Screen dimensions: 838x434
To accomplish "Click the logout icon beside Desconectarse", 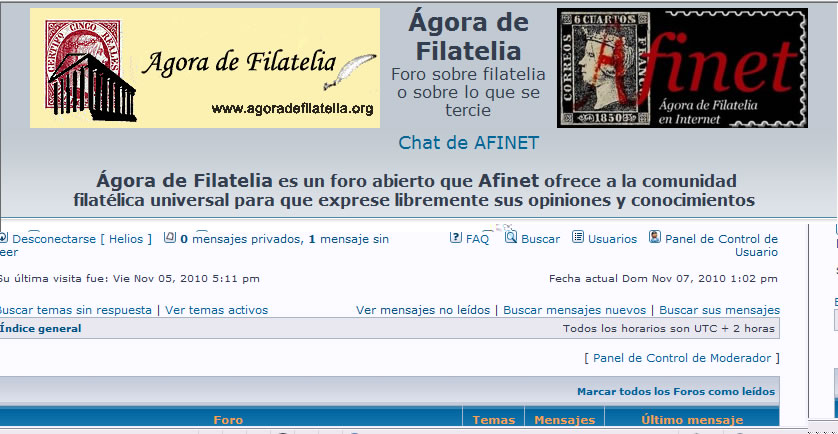I will 3,237.
